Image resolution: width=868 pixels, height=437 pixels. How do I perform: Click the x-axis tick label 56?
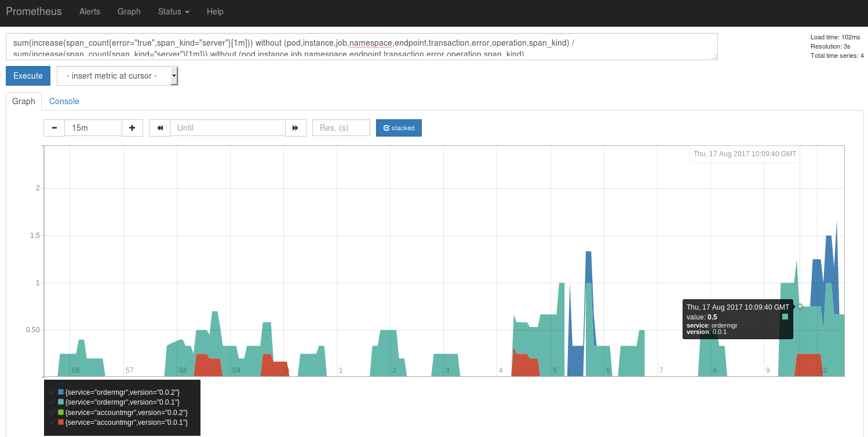[x=75, y=370]
